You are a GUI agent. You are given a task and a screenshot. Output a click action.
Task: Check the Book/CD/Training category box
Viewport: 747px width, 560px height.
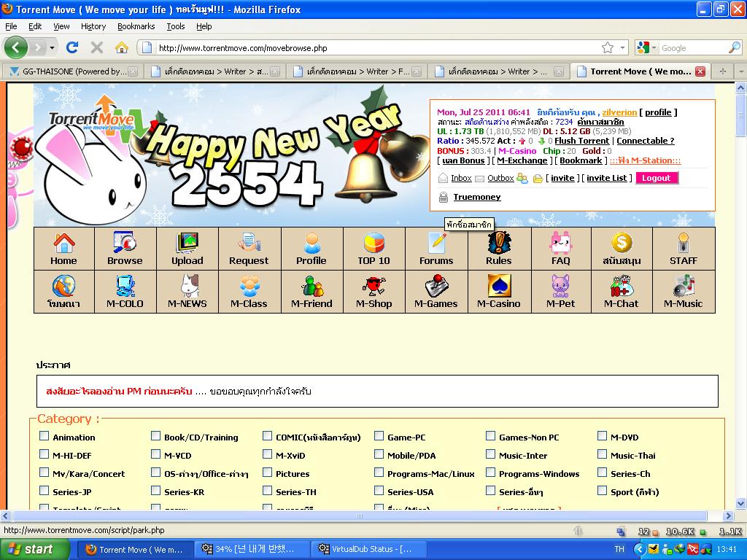coord(155,436)
